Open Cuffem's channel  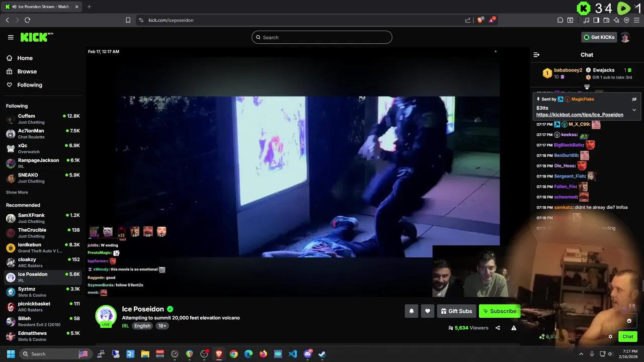tap(43, 119)
